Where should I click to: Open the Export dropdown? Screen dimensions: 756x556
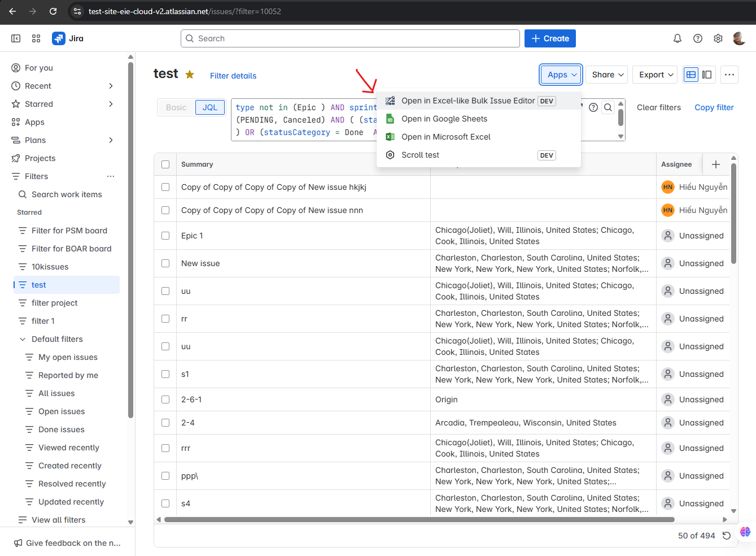click(x=654, y=74)
